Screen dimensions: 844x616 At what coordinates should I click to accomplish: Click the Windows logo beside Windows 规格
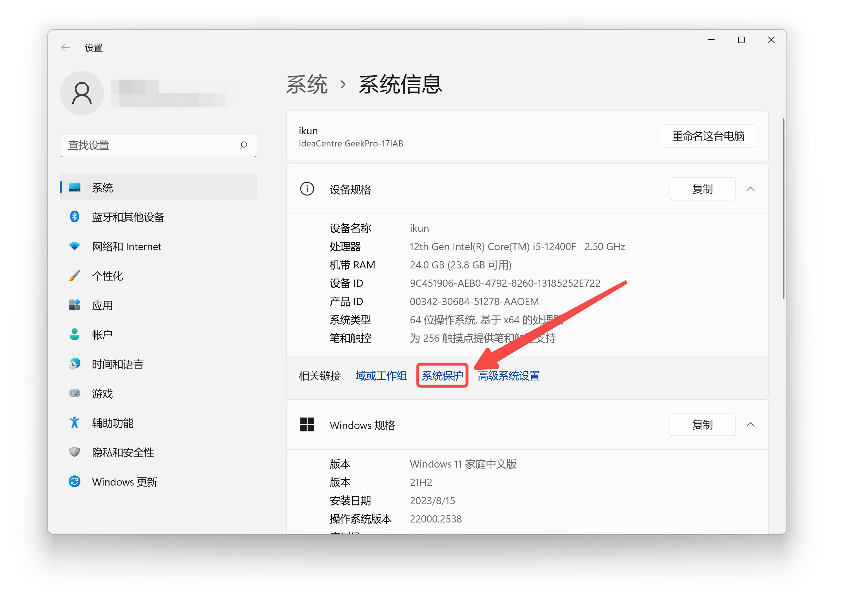point(307,425)
